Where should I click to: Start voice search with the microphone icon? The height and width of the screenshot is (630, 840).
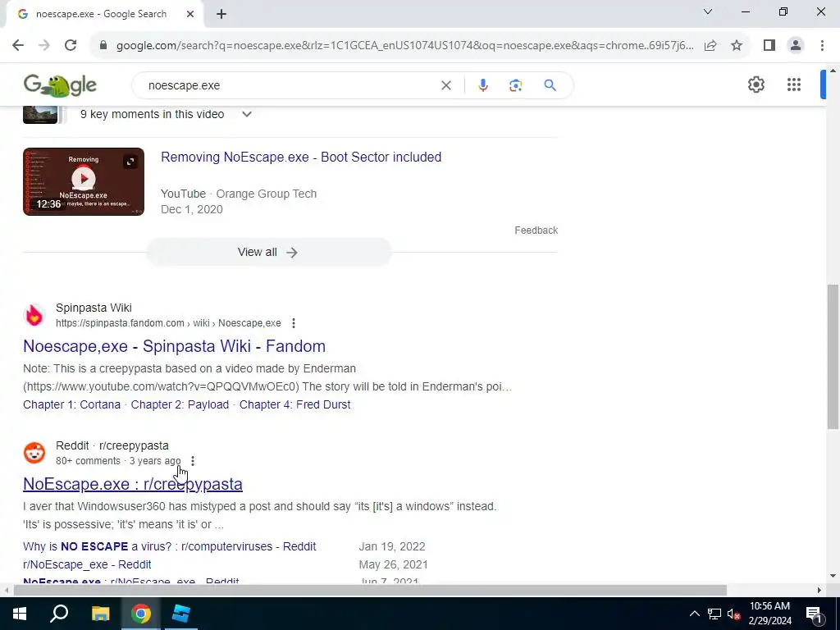[482, 85]
